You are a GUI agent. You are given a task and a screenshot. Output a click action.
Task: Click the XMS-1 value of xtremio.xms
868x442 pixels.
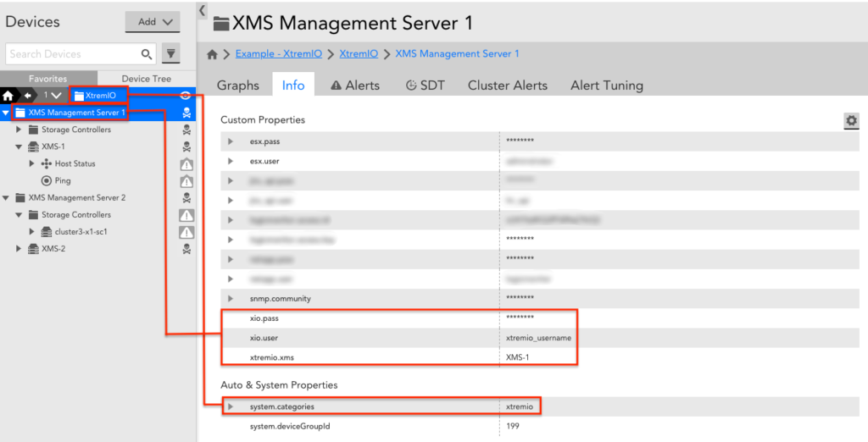tap(518, 357)
